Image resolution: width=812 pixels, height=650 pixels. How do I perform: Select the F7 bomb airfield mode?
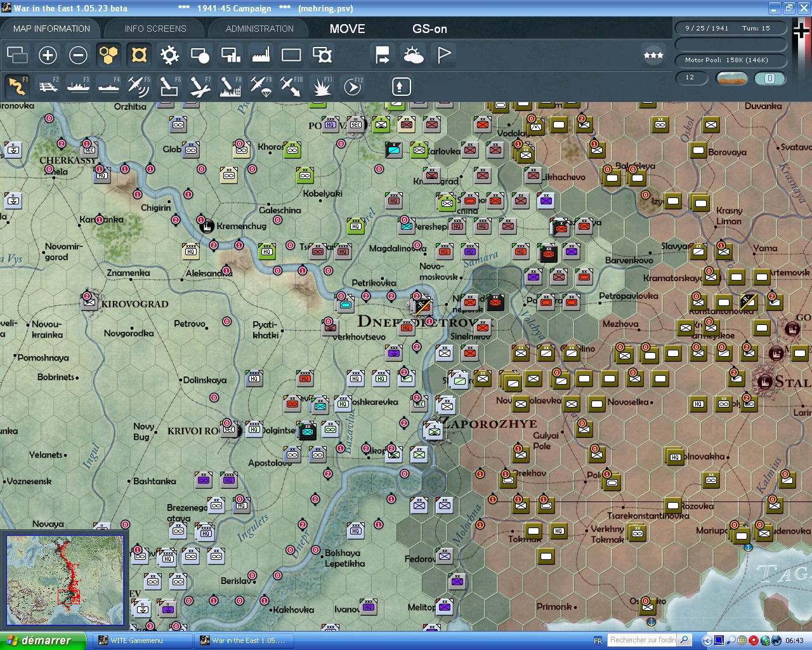pyautogui.click(x=200, y=86)
